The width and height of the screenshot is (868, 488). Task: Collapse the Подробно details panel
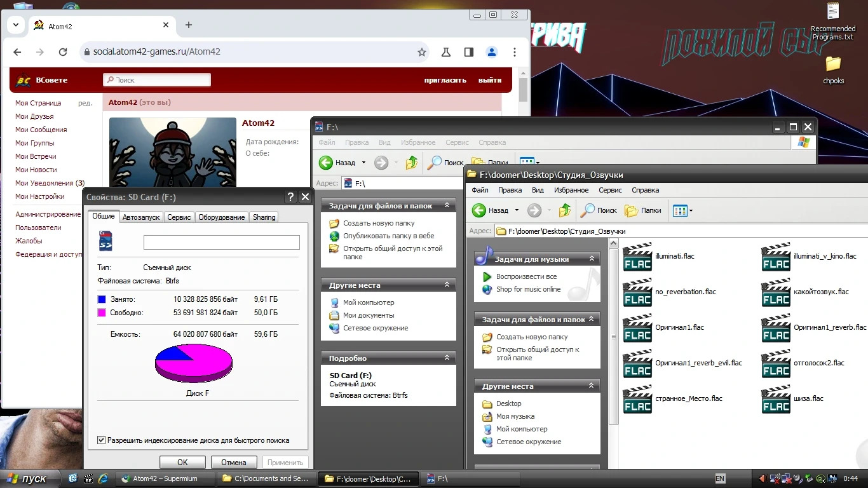pyautogui.click(x=447, y=358)
